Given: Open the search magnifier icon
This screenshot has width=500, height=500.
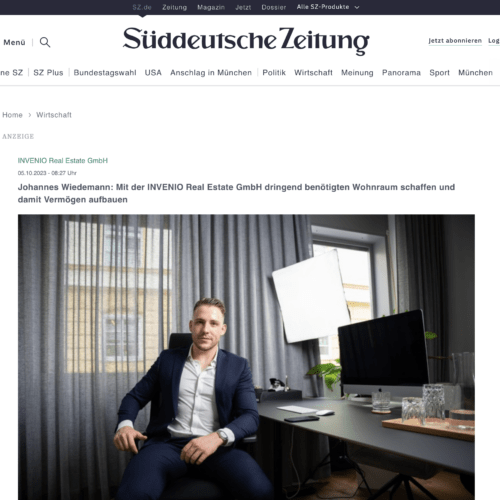Looking at the screenshot, I should coord(45,42).
